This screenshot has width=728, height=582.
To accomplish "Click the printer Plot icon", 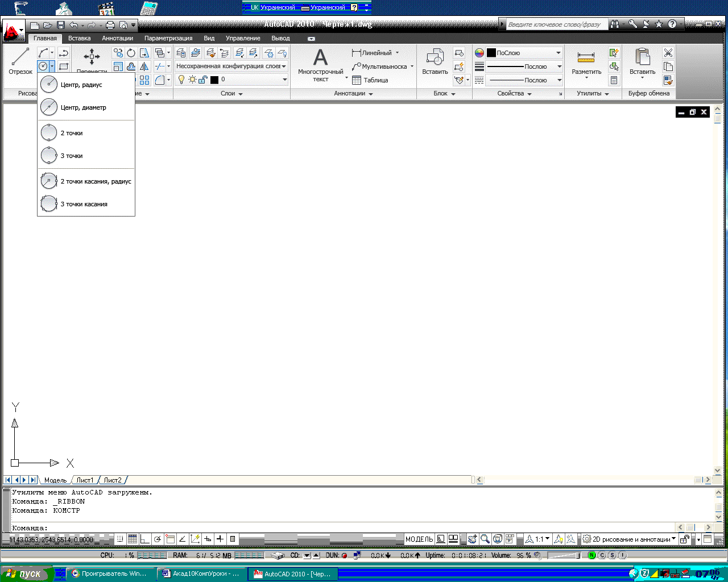I will 110,25.
